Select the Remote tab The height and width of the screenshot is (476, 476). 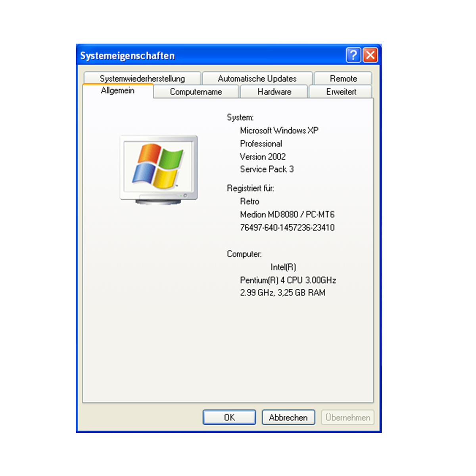343,79
